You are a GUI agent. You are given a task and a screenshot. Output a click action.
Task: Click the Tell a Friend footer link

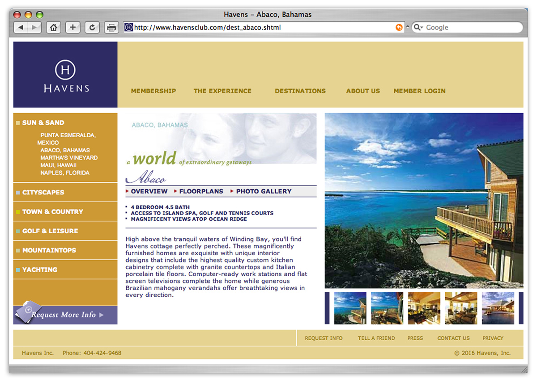pos(376,338)
